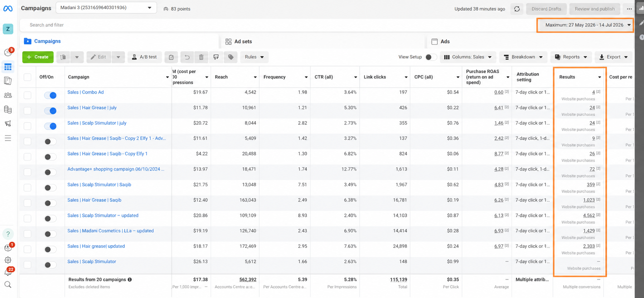Screen dimensions: 644x298
Task: Click the 4,562 results value link
Action: [x=589, y=216]
